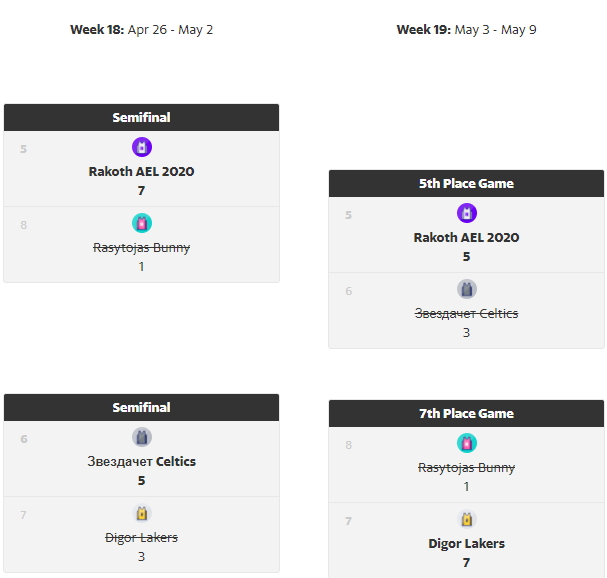Select the 7th Place Game matchup header
The image size is (607, 578).
(x=466, y=414)
